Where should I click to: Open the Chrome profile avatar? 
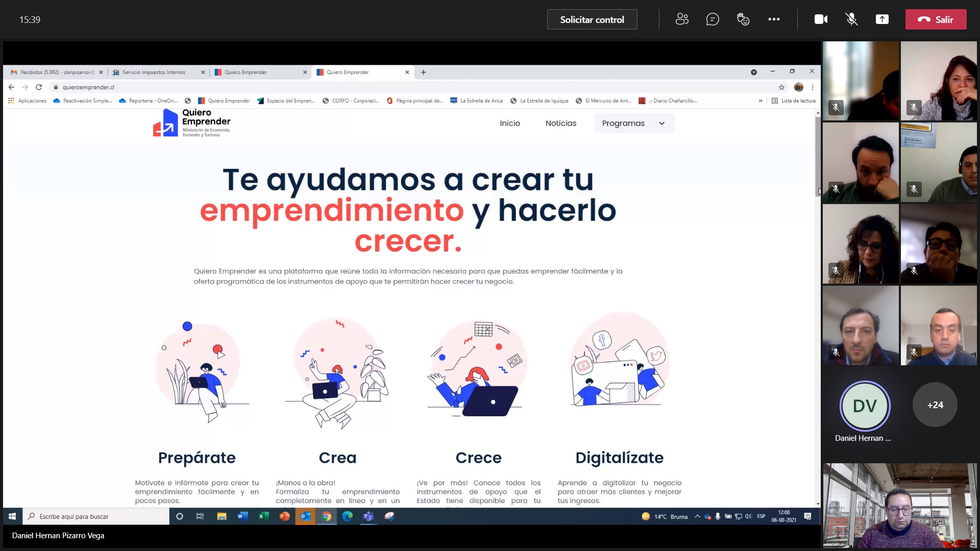pyautogui.click(x=799, y=87)
